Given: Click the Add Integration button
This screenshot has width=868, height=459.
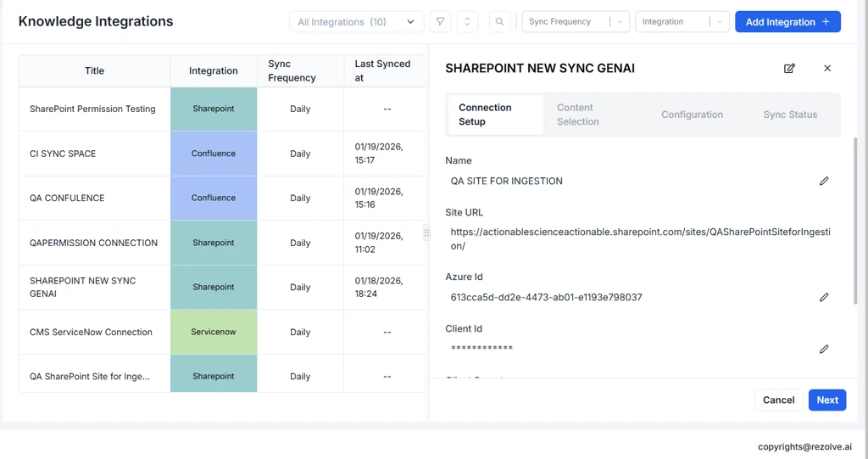Looking at the screenshot, I should pos(787,22).
